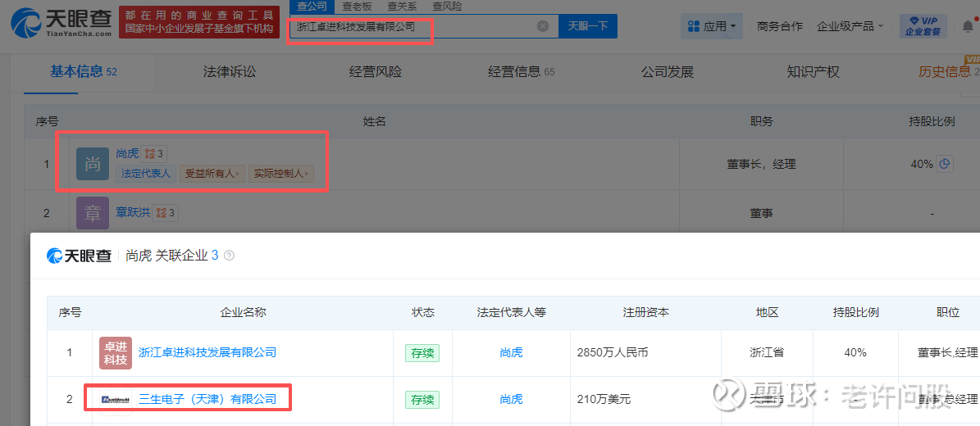Click the related-companies count badge beside 章跃洪
The height and width of the screenshot is (426, 980).
point(165,213)
